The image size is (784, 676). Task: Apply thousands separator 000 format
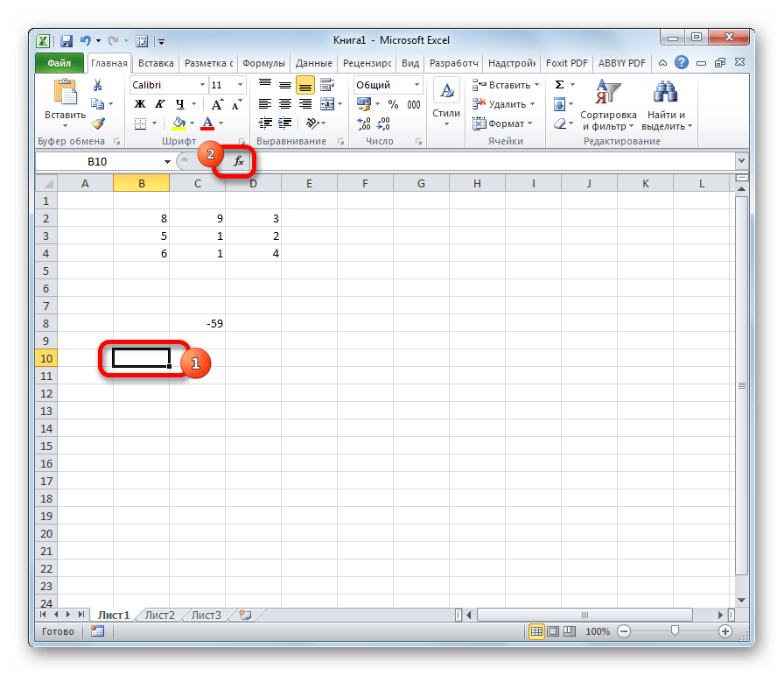414,104
